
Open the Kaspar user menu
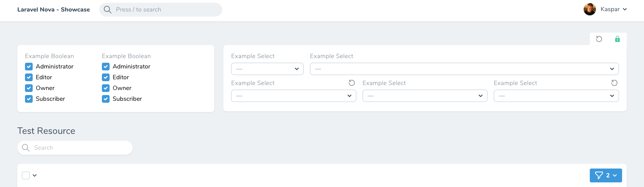click(606, 9)
